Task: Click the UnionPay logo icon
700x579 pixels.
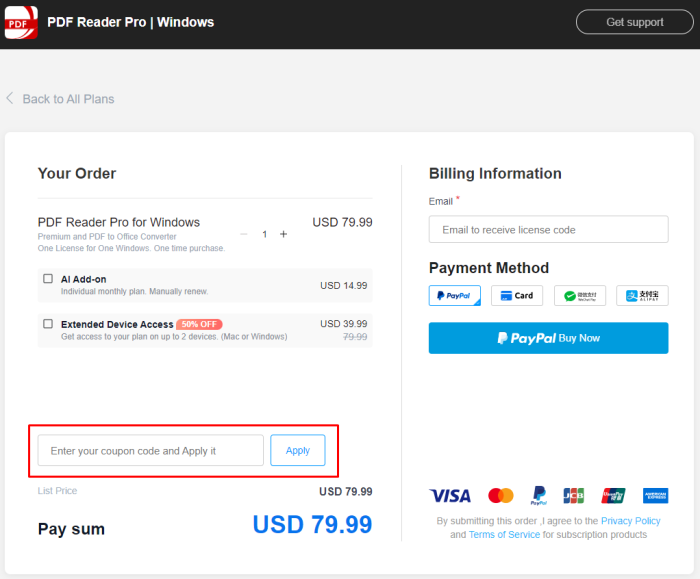Action: pos(613,496)
